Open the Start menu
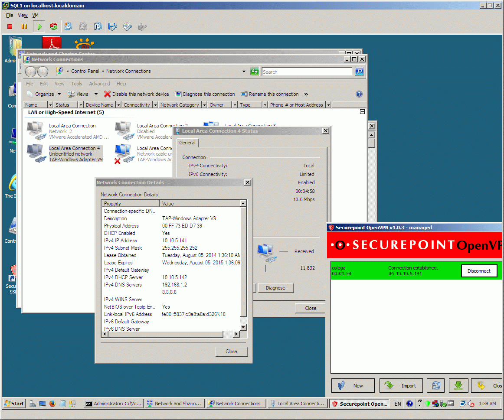This screenshot has height=420, width=504. [x=14, y=404]
